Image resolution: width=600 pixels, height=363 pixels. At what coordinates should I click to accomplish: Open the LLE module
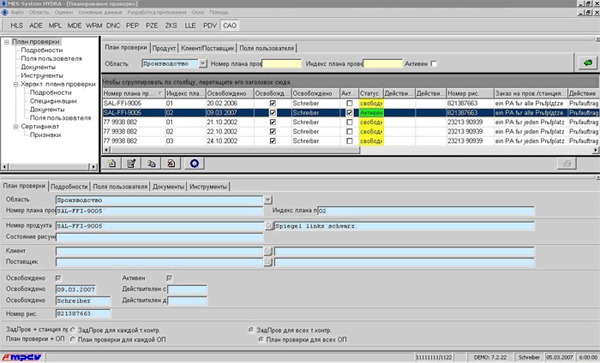coord(190,26)
